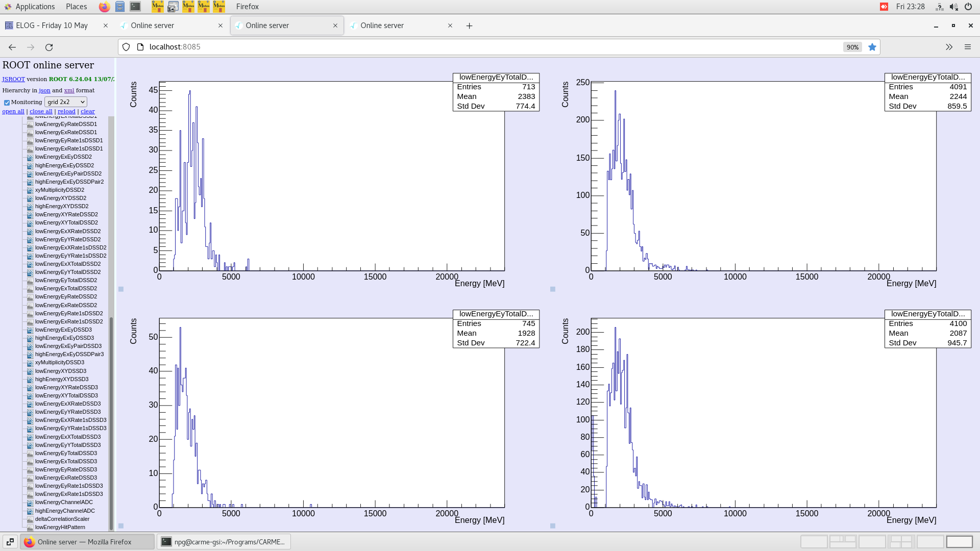Open the grid 2x2 layout dropdown
980x551 pixels.
point(65,102)
